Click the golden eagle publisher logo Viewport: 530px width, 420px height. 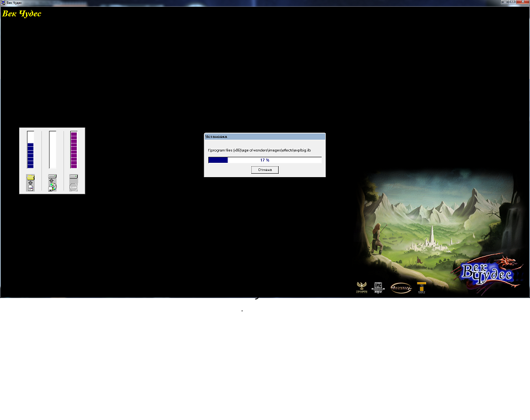pyautogui.click(x=362, y=288)
